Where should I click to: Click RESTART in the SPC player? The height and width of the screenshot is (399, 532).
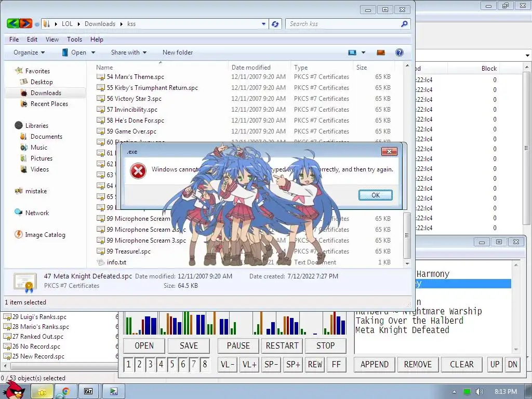282,345
